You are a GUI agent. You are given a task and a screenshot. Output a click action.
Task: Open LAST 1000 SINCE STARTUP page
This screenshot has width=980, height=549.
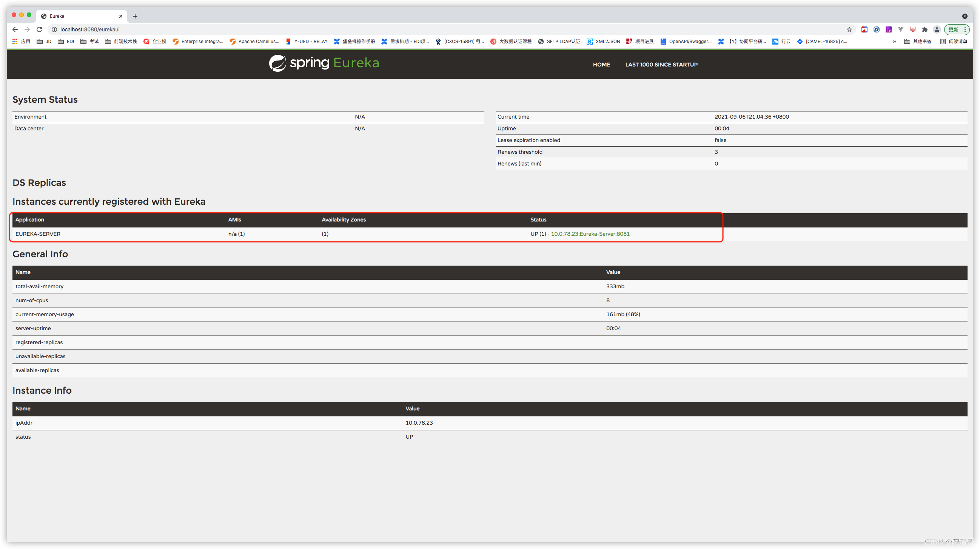(x=661, y=65)
